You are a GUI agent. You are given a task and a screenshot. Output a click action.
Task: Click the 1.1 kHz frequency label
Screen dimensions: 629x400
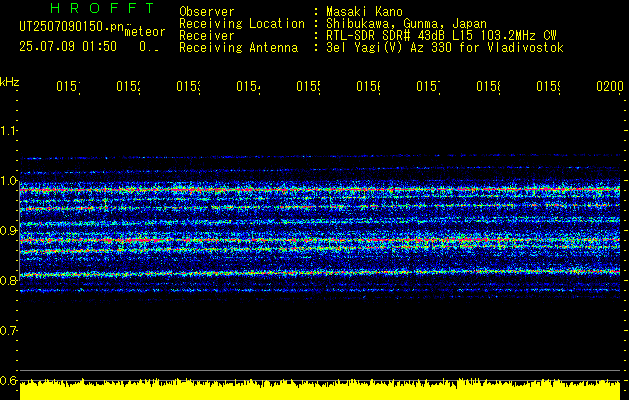point(9,130)
